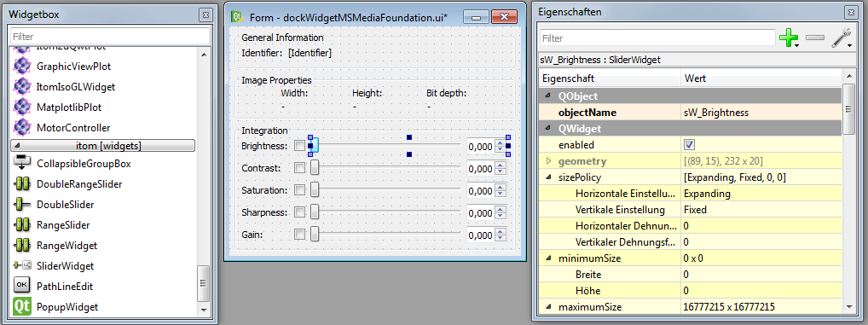Pick the DoubleRangeSlider widget icon
The height and width of the screenshot is (325, 868).
21,183
